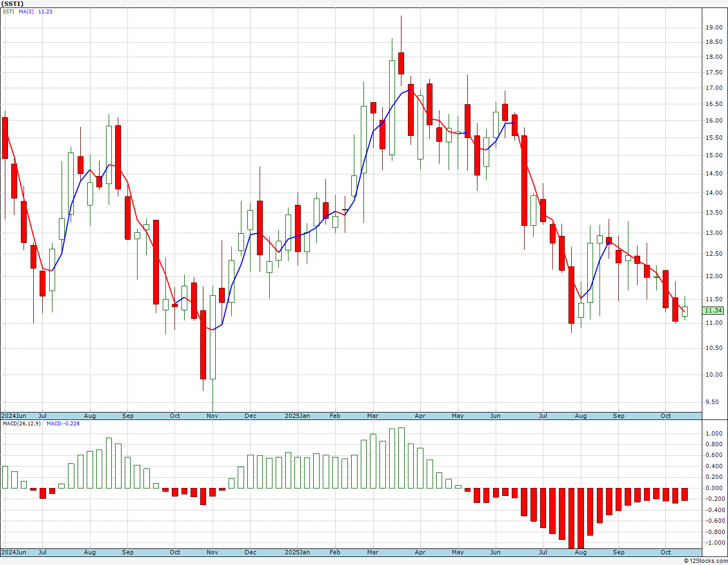728x565 pixels.
Task: Click the "MA(3)" moving average legend label
Action: (26, 12)
